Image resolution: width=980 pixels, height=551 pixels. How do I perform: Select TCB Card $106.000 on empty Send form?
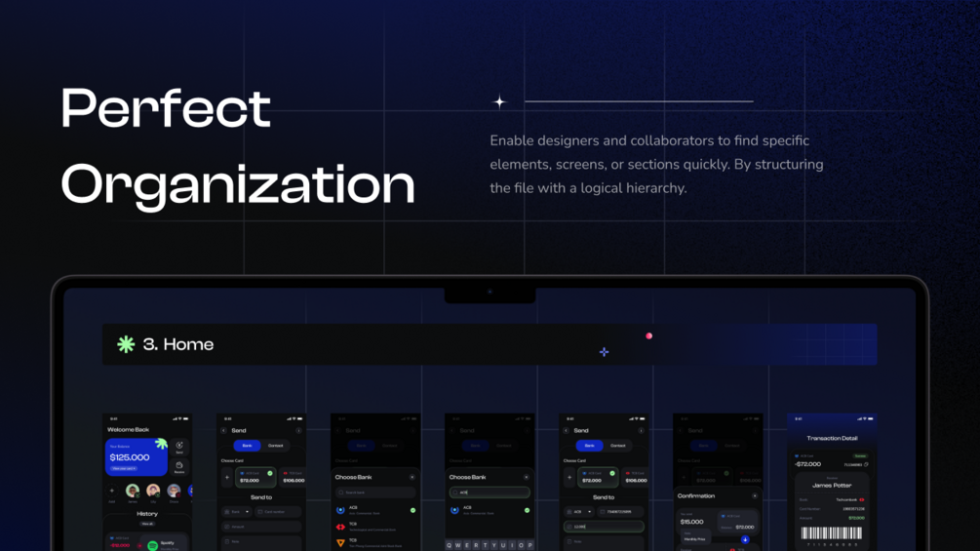(x=293, y=477)
